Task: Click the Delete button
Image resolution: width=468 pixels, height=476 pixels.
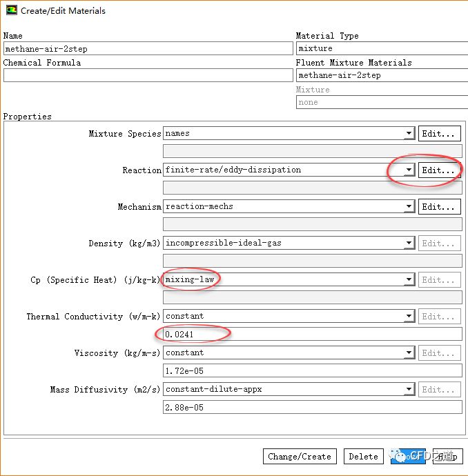Action: 363,457
